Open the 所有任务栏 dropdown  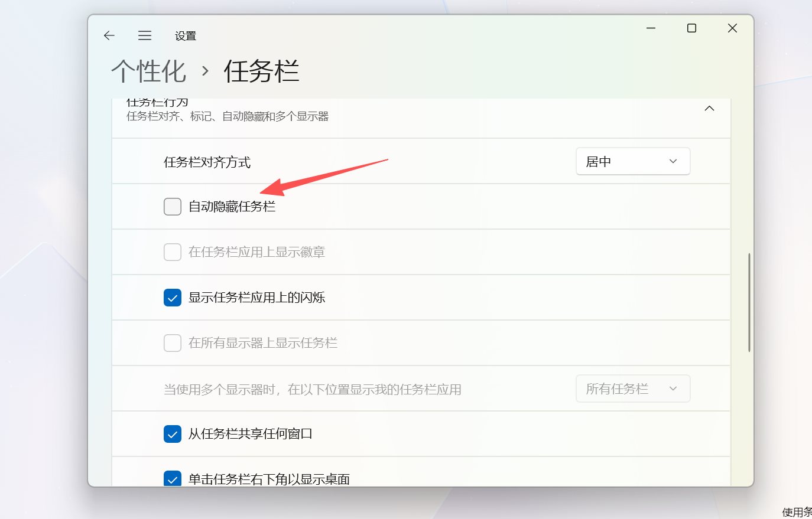tap(633, 389)
